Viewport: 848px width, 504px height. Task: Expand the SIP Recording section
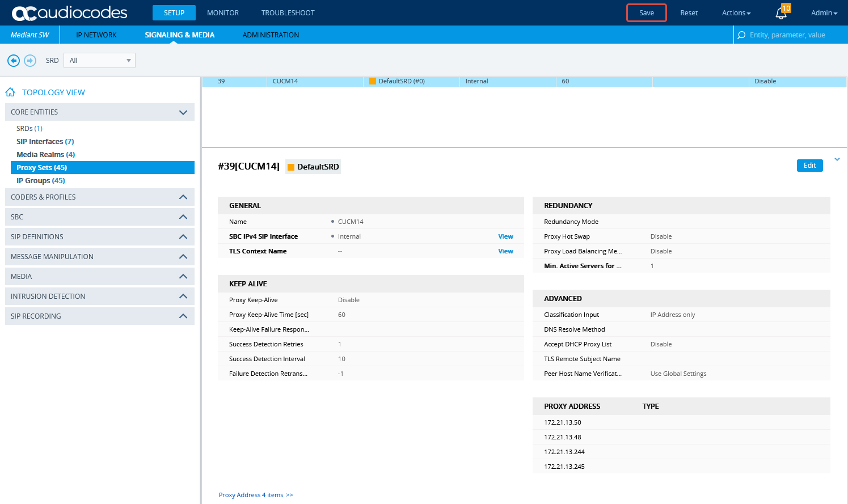[100, 316]
